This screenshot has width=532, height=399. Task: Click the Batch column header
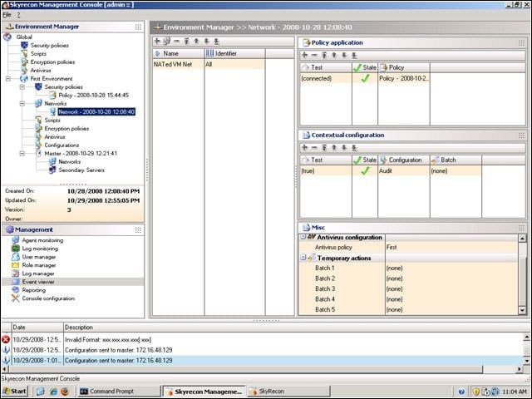coord(456,160)
